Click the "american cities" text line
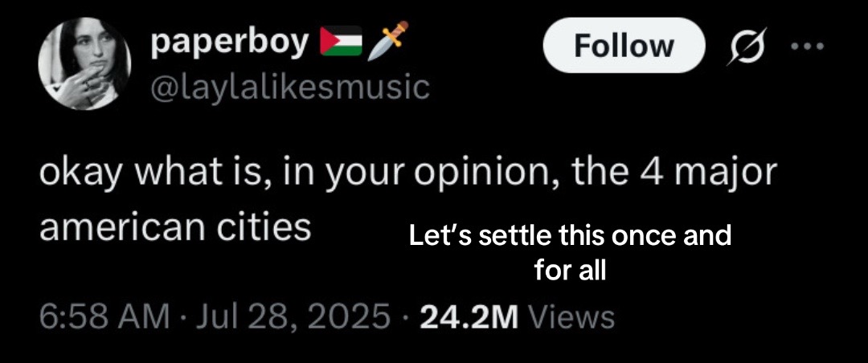Screen dimensions: 868x363 (175, 227)
